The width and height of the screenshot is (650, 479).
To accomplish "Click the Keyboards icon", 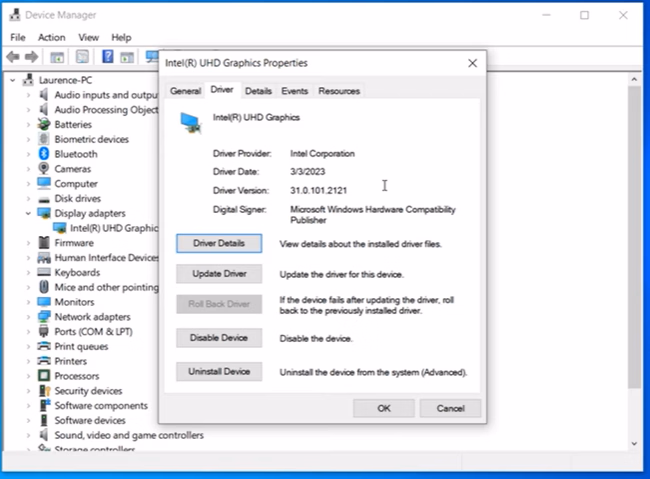I will (44, 272).
